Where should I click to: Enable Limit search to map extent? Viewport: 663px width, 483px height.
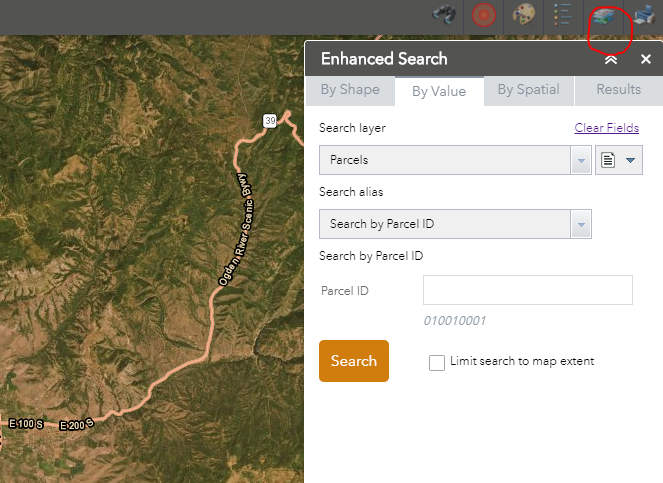pos(437,363)
